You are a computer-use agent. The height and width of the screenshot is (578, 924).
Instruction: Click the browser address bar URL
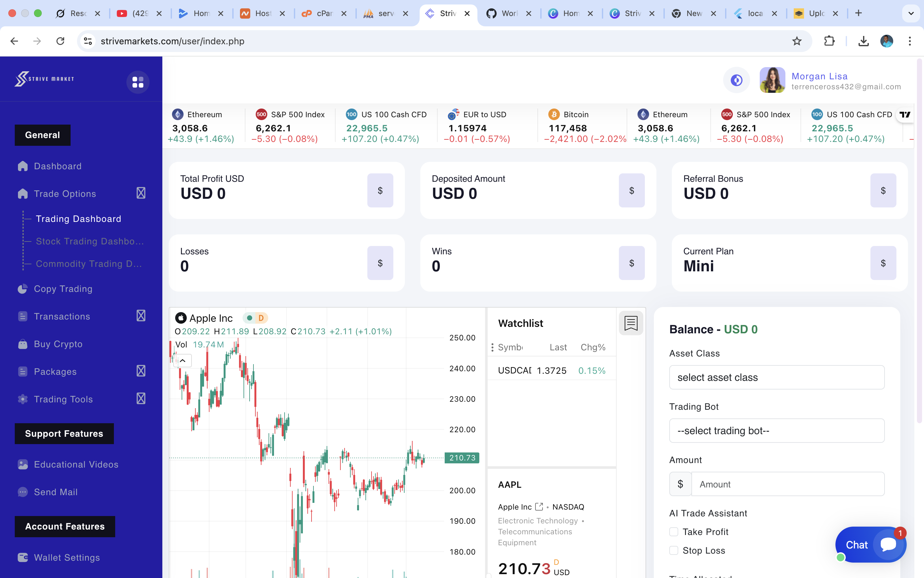pyautogui.click(x=172, y=41)
